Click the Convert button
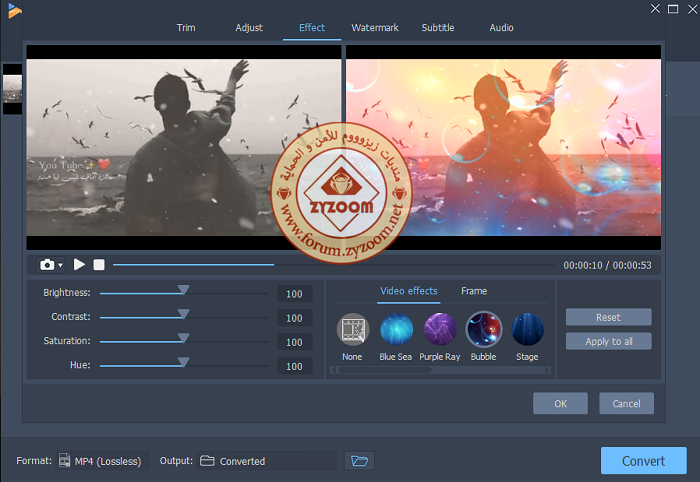Image resolution: width=700 pixels, height=482 pixels. [x=643, y=461]
